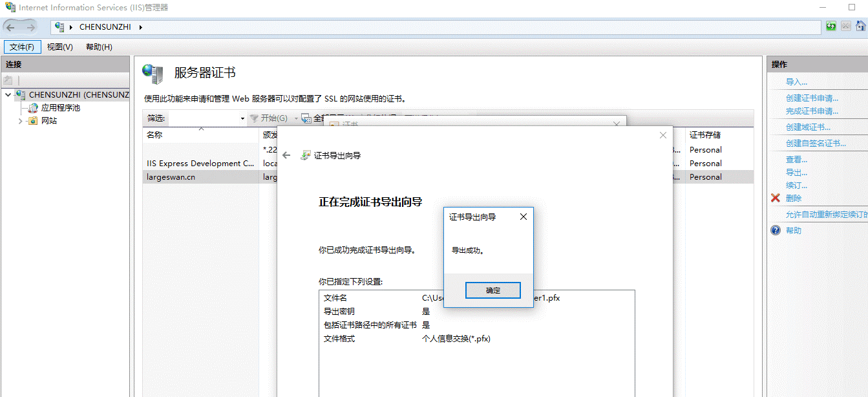Viewport: 868px width, 397px height.
Task: Click the 文件名 row in settings list
Action: coord(476,298)
